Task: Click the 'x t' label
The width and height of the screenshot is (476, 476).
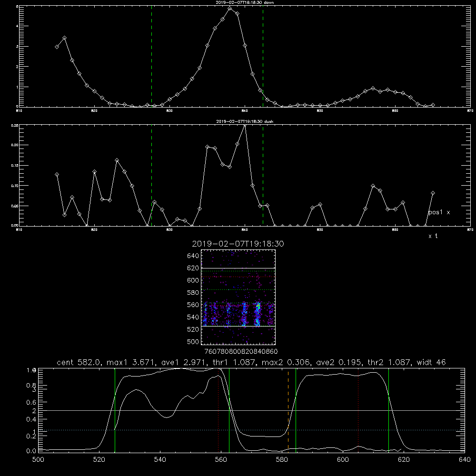Action: point(433,236)
